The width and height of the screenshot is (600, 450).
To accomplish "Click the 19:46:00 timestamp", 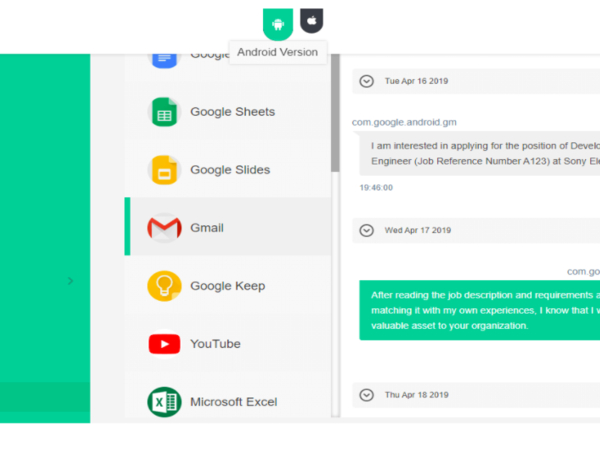I will (x=376, y=188).
